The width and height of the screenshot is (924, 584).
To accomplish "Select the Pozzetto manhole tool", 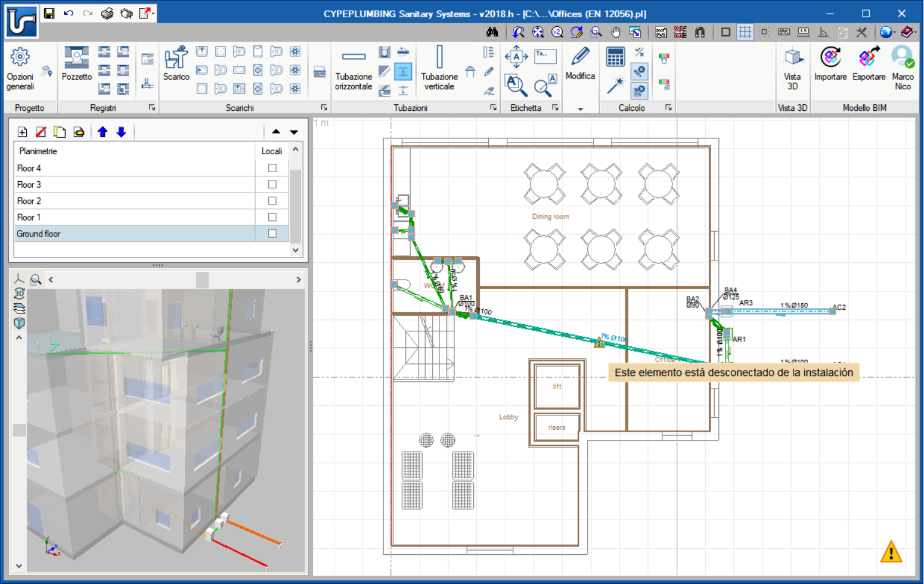I will (x=76, y=64).
